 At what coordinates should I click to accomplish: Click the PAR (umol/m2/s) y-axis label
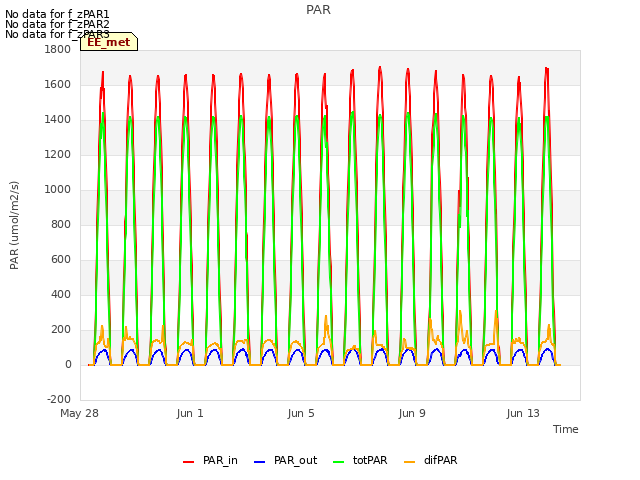14,225
